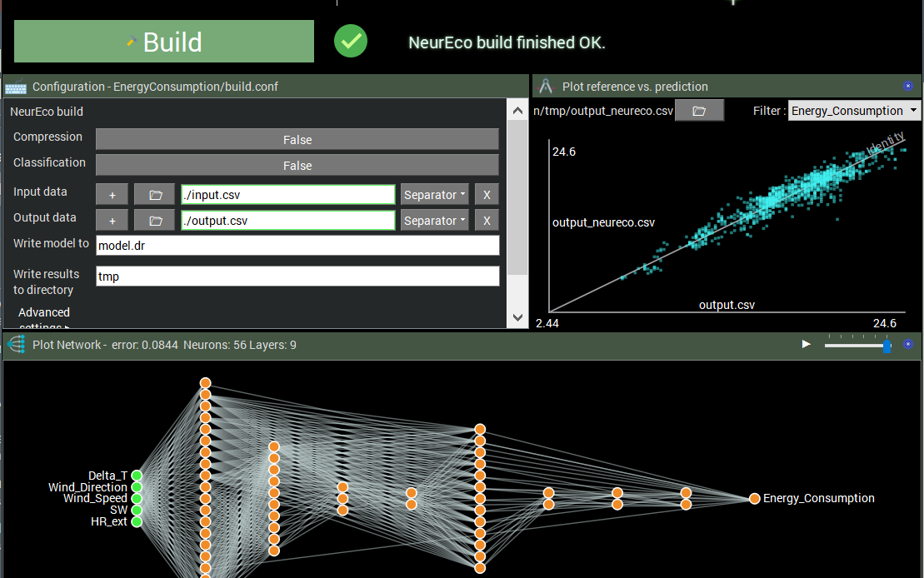Select the Delta_T input node

click(x=137, y=476)
